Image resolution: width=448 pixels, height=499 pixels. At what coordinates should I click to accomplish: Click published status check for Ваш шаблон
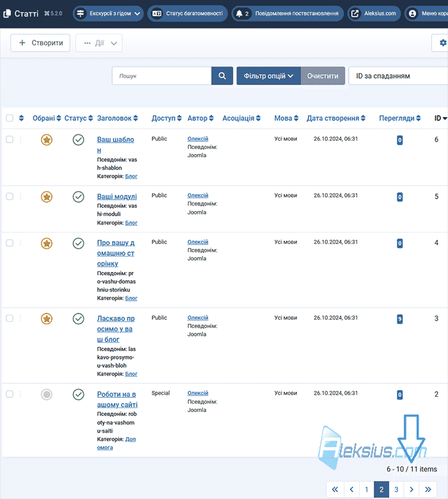click(78, 139)
